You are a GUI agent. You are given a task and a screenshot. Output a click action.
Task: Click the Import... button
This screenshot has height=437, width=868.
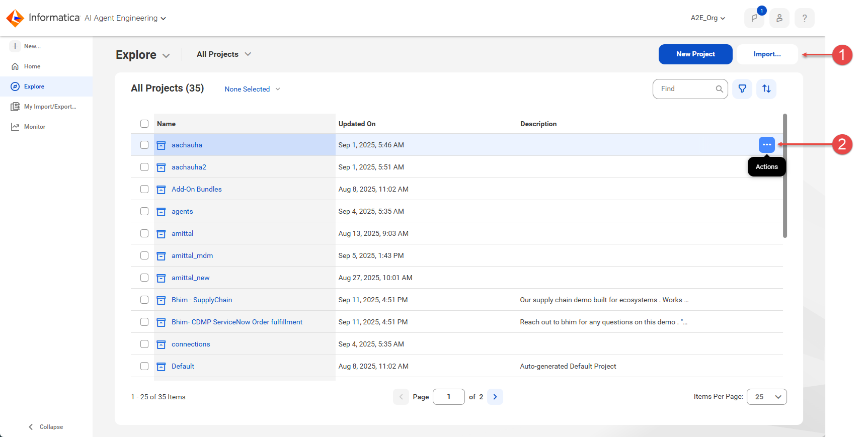pyautogui.click(x=767, y=54)
